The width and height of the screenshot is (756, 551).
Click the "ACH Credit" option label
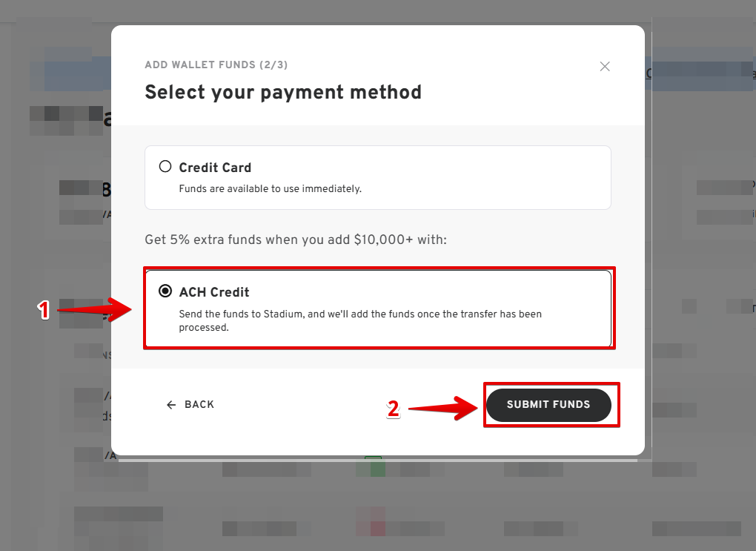[x=214, y=292]
